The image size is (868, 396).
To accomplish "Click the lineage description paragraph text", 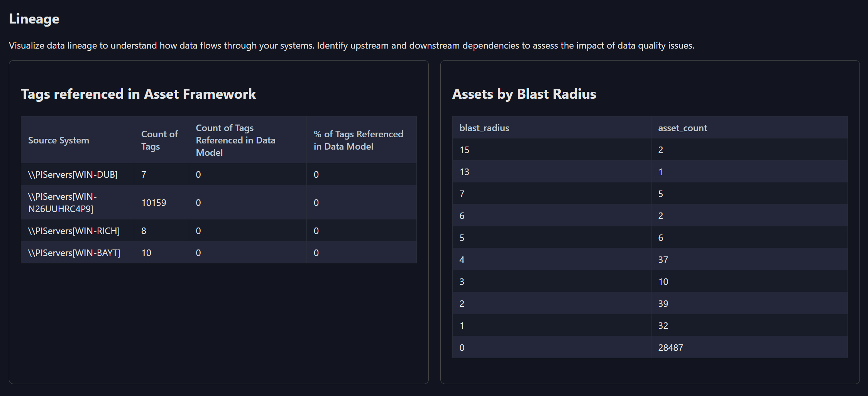I will (x=351, y=45).
